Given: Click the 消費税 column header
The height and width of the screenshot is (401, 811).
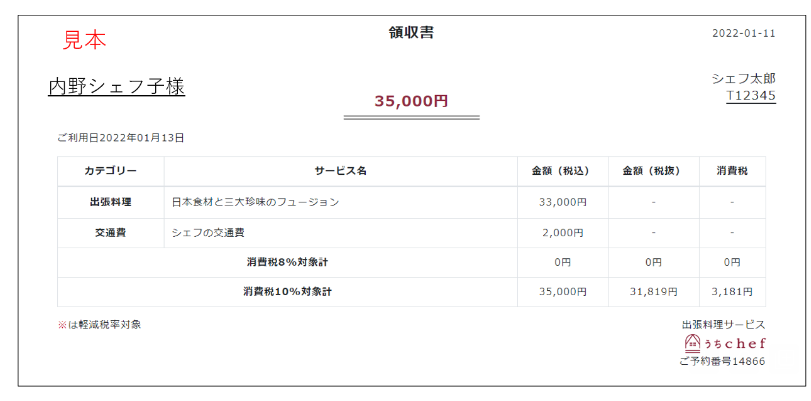Looking at the screenshot, I should click(732, 171).
